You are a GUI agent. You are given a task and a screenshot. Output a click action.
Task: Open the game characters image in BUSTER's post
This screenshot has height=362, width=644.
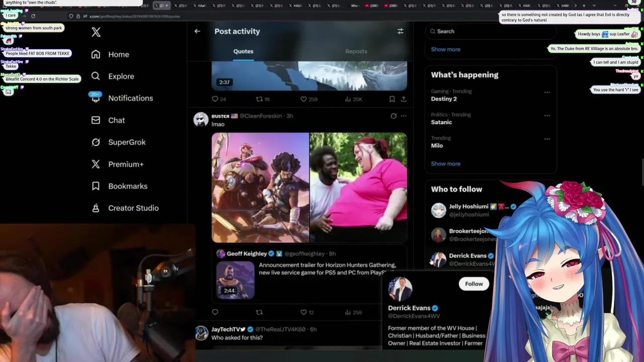click(x=260, y=188)
